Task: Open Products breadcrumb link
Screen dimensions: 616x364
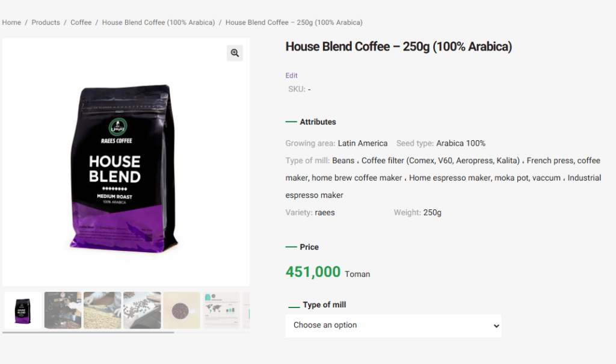Action: pos(46,22)
